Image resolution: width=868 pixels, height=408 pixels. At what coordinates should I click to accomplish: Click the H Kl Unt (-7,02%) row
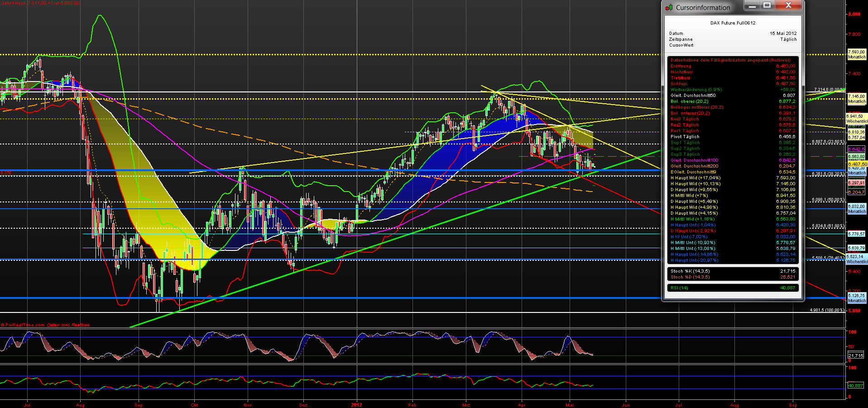click(x=733, y=237)
